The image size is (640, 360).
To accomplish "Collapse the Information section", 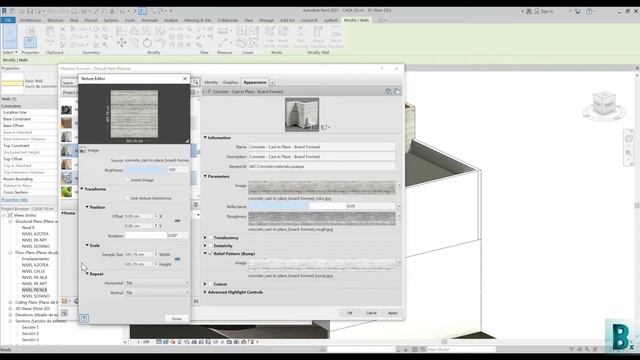I will [205, 138].
